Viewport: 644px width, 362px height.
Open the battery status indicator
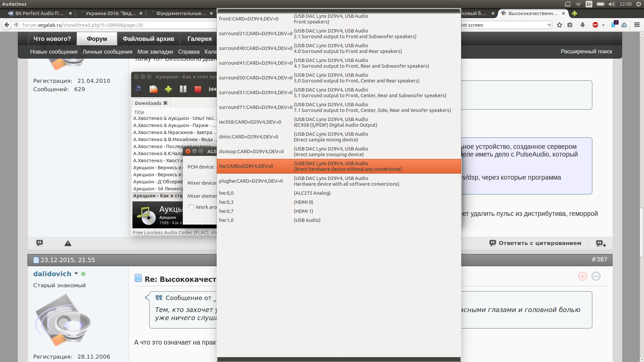coord(600,4)
